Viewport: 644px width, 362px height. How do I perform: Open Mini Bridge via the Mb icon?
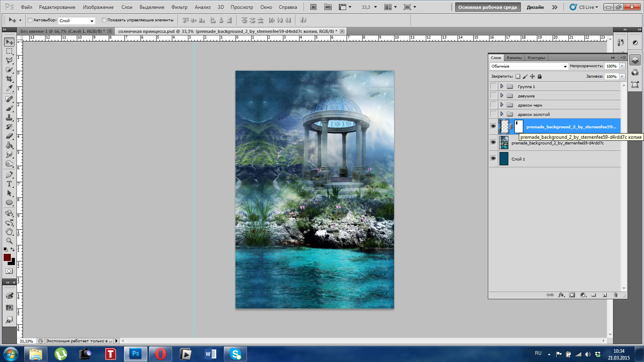328,7
